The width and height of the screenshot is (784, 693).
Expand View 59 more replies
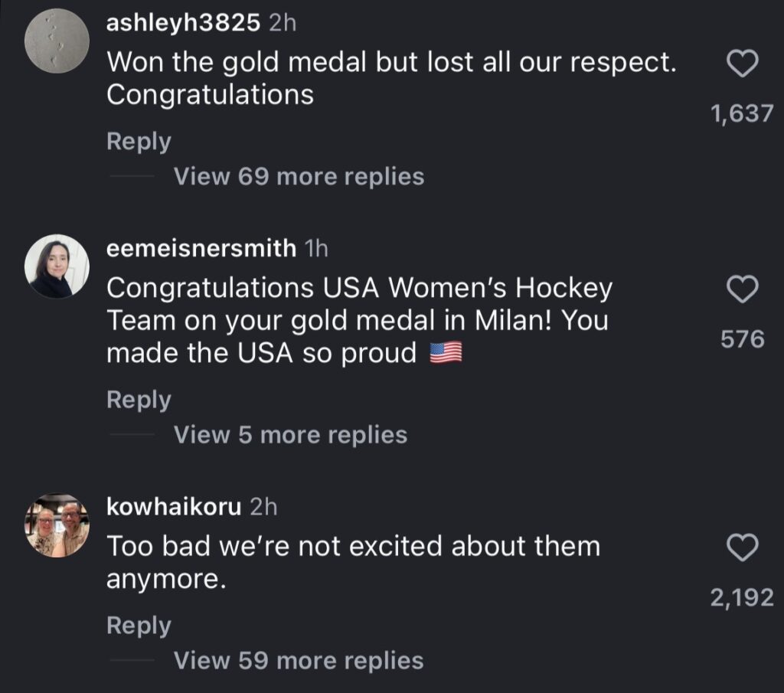point(299,660)
